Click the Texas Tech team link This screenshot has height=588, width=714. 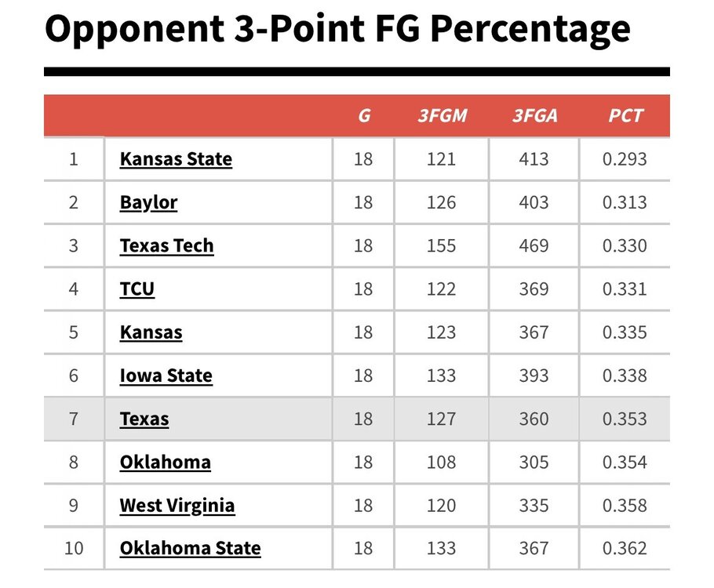[x=166, y=245]
